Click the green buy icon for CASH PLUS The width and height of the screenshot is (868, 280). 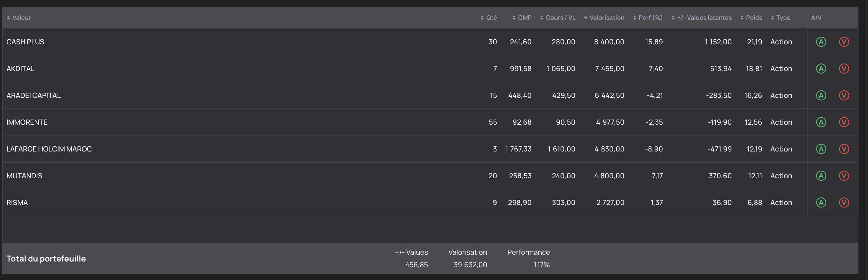pos(821,42)
